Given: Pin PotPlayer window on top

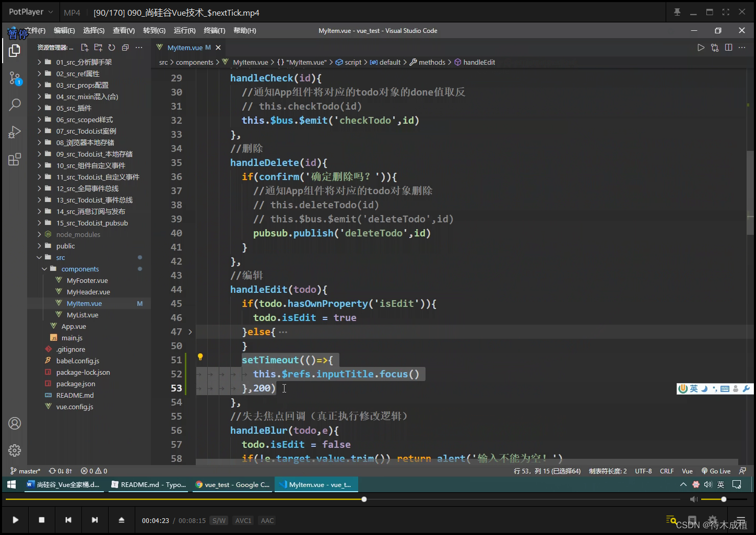Looking at the screenshot, I should [x=677, y=12].
